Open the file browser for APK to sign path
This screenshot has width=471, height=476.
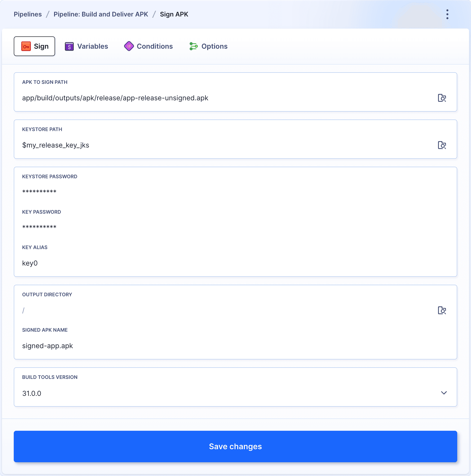click(442, 98)
